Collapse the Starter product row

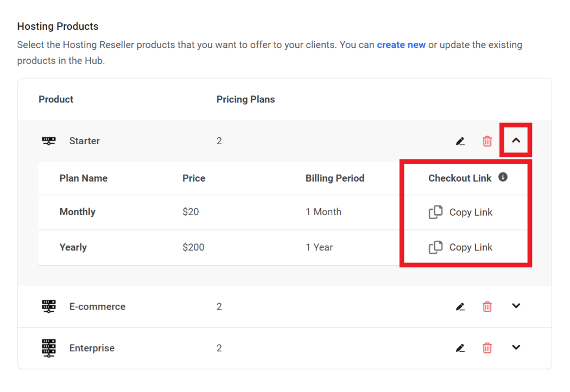click(516, 140)
